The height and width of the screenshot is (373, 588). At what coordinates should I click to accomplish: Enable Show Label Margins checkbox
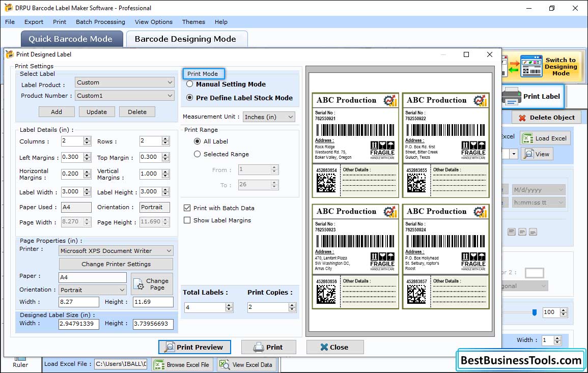click(187, 220)
